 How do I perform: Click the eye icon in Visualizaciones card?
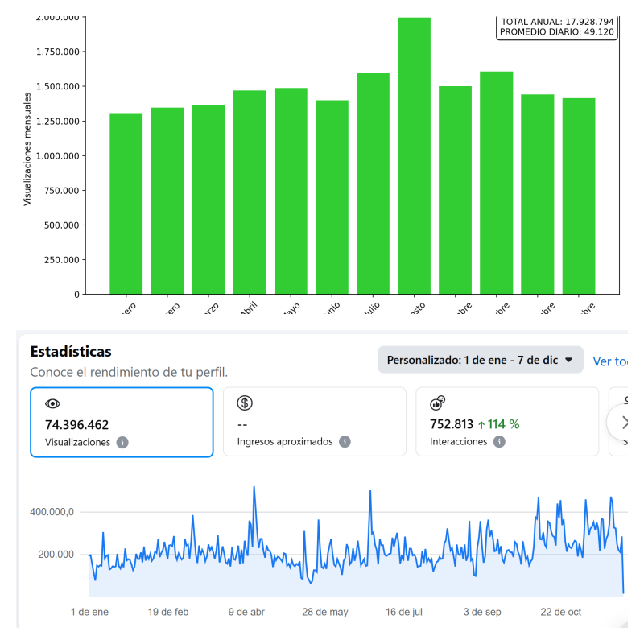point(53,404)
